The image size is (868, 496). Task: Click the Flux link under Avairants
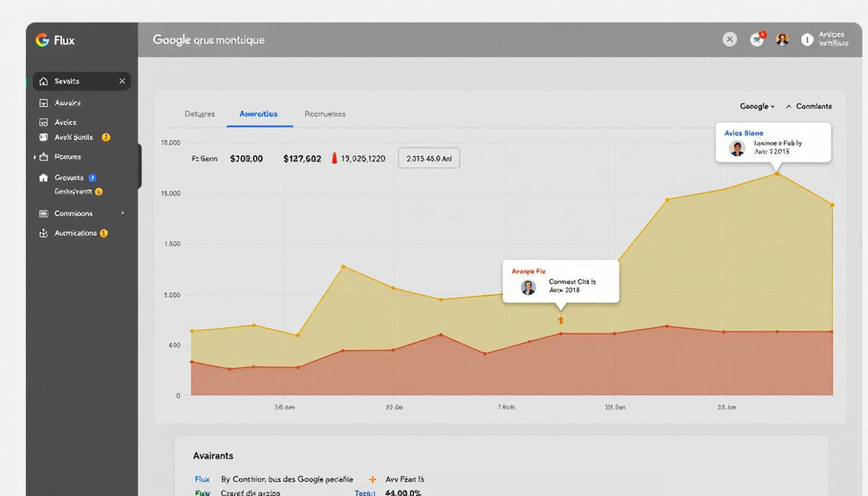[x=202, y=479]
